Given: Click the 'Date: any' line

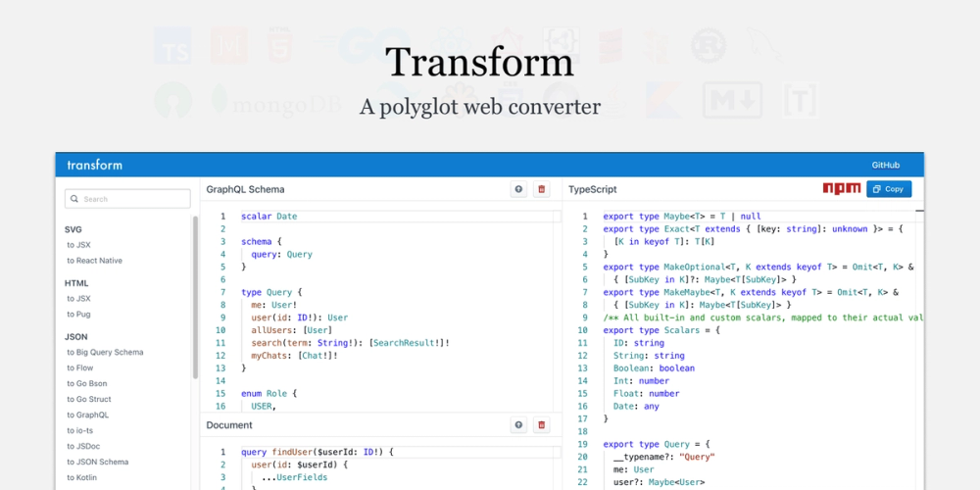Looking at the screenshot, I should 636,407.
